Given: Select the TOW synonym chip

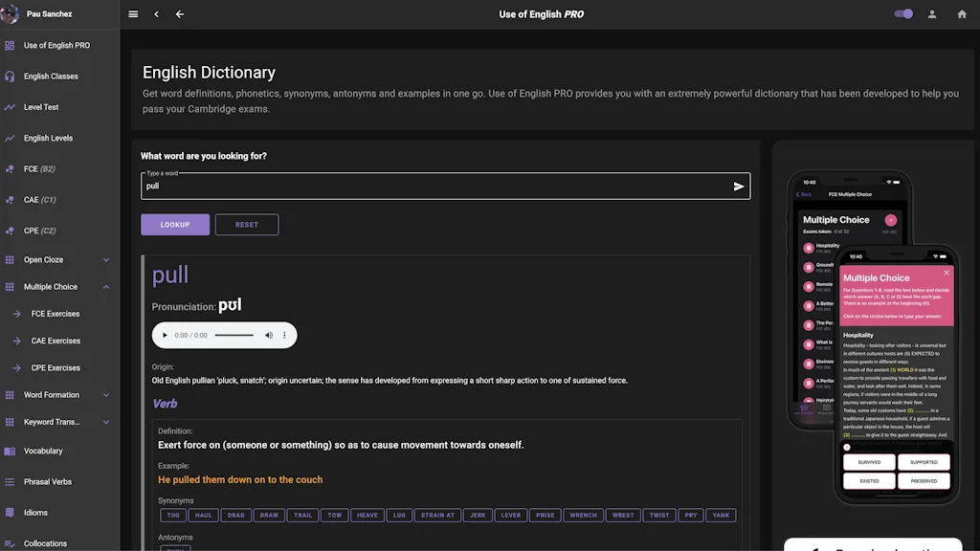Looking at the screenshot, I should [335, 516].
